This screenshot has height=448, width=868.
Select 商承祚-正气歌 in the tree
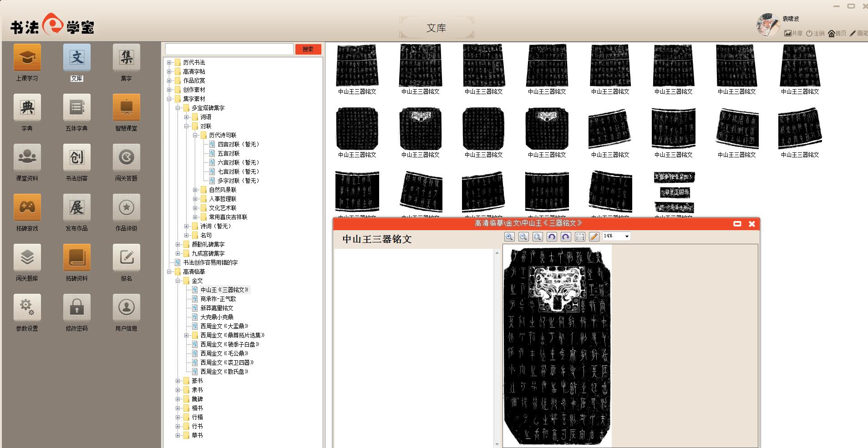[218, 299]
